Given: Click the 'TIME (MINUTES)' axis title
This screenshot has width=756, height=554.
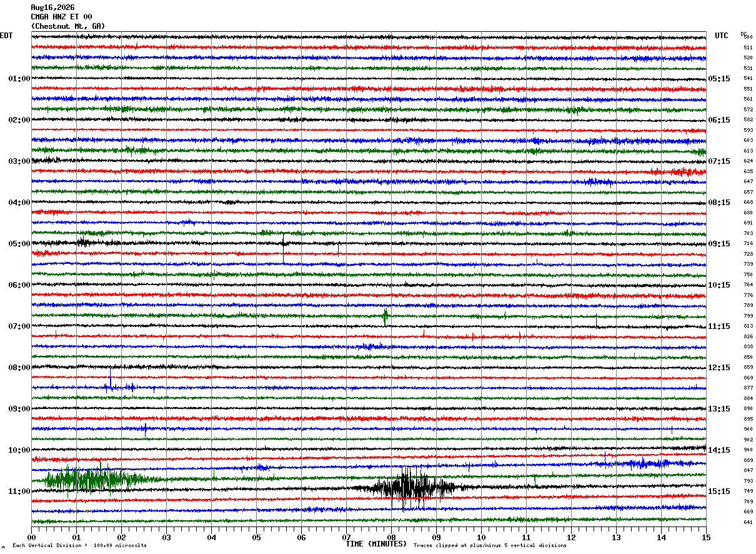Looking at the screenshot, I should click(x=376, y=544).
